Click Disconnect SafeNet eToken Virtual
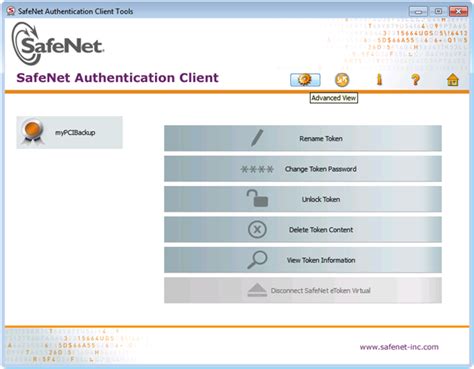 click(x=303, y=290)
